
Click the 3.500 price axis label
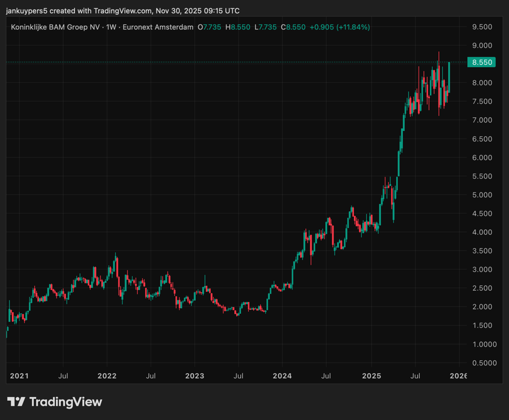(x=482, y=251)
